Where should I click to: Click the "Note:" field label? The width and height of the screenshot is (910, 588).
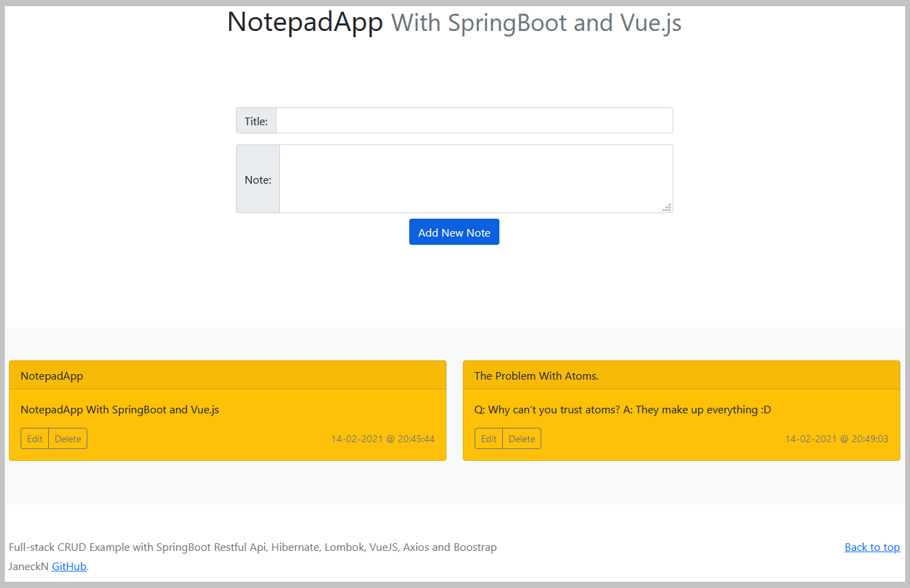pyautogui.click(x=258, y=179)
